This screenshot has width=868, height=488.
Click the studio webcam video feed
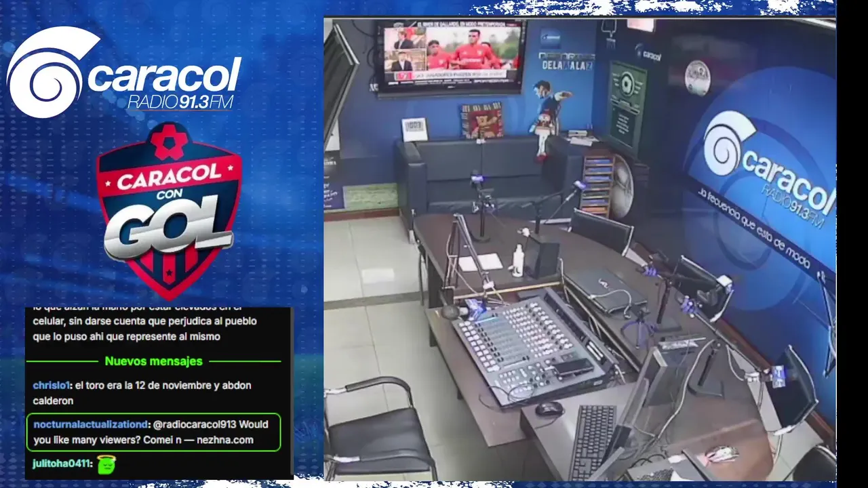579,249
